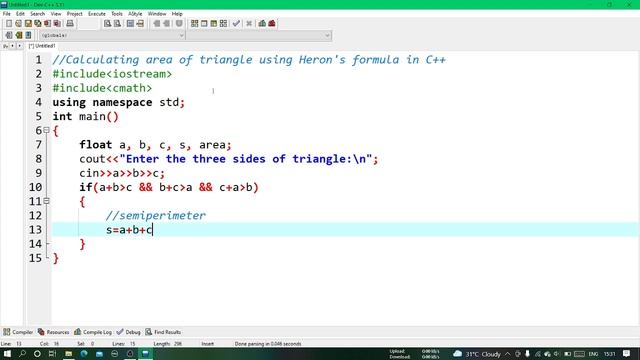Open File Explorer from the taskbar
The height and width of the screenshot is (360, 640).
coord(69,354)
